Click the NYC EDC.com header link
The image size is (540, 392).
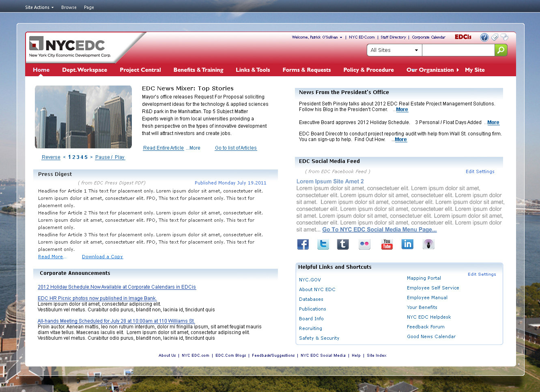(362, 37)
